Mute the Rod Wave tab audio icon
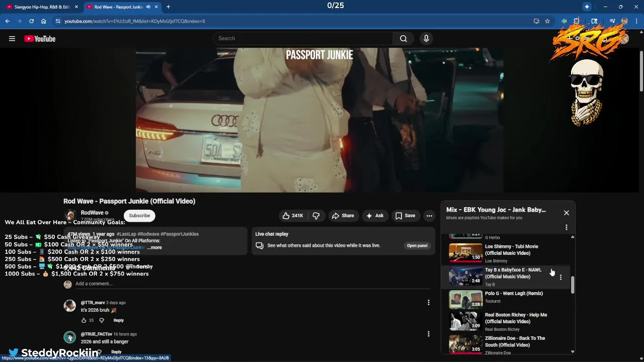644x362 pixels. (x=148, y=7)
